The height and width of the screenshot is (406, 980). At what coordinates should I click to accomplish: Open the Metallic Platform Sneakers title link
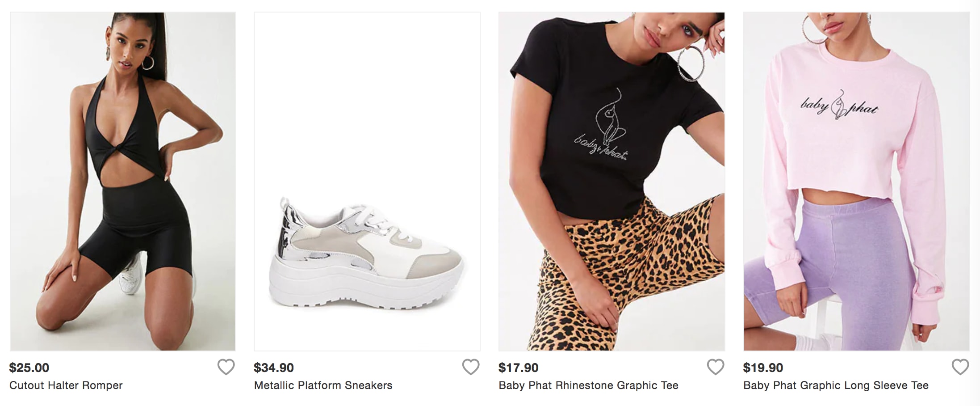coord(323,385)
